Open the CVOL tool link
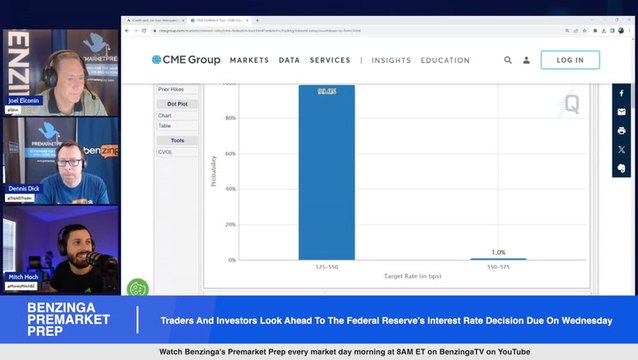Screen dimensions: 638x360 (177, 152)
